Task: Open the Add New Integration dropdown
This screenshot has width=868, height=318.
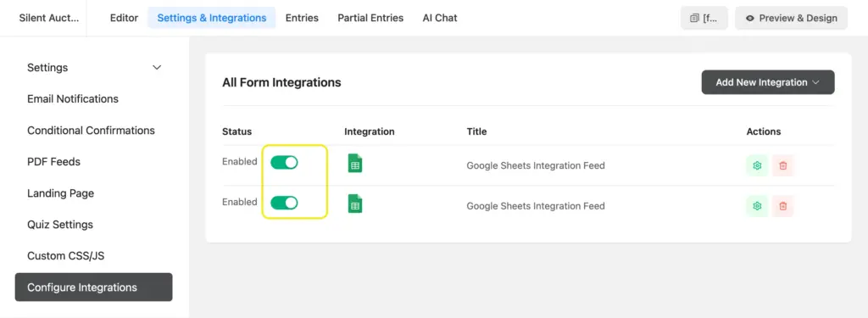Action: (x=768, y=82)
